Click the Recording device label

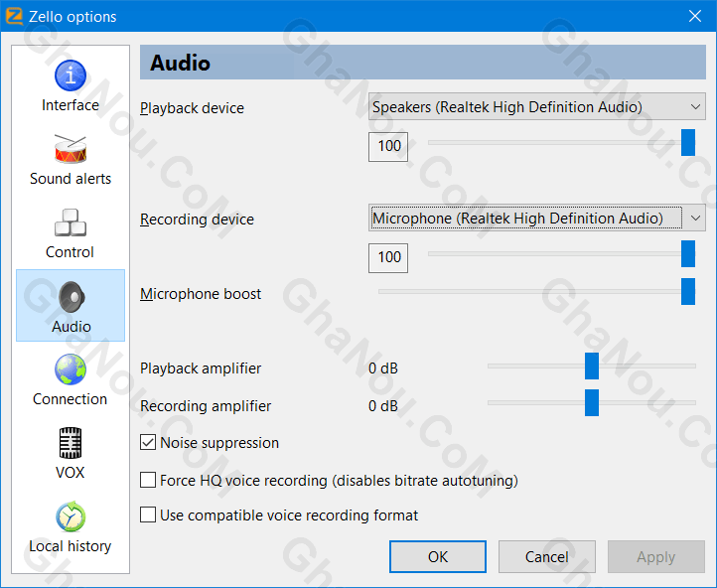click(x=197, y=220)
